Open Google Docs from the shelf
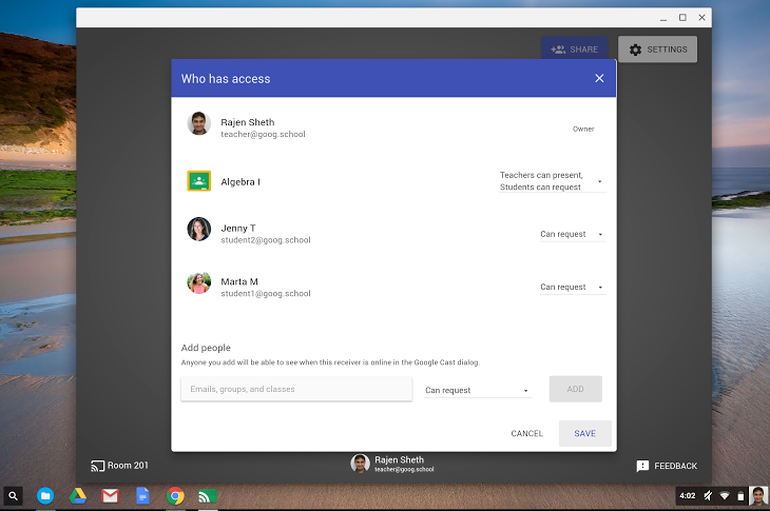The height and width of the screenshot is (511, 770). coord(143,496)
